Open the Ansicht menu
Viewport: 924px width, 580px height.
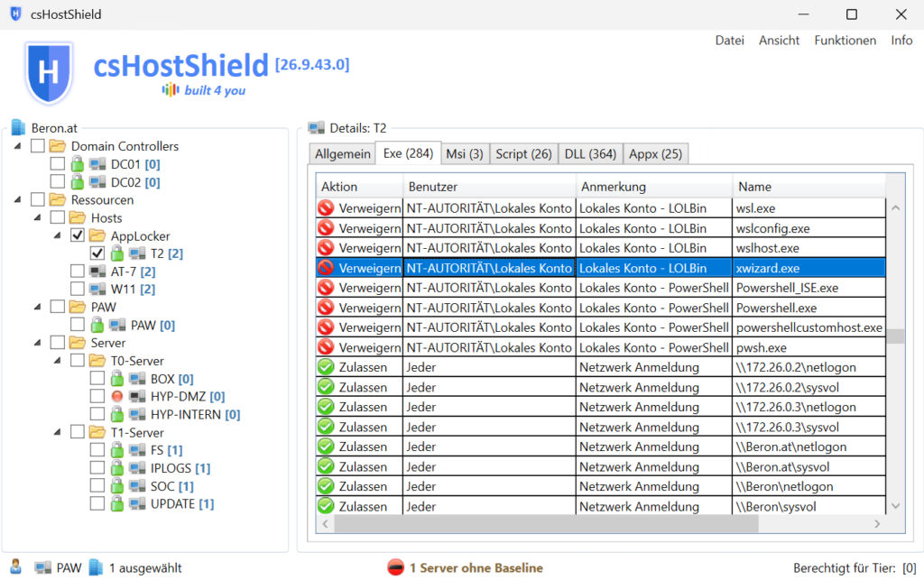point(779,40)
